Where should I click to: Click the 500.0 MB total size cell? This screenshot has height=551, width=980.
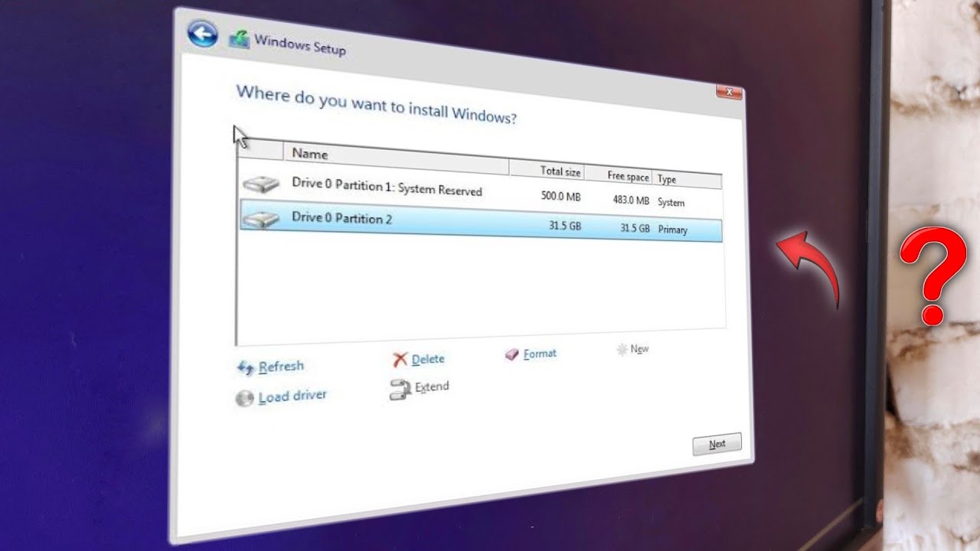coord(560,197)
